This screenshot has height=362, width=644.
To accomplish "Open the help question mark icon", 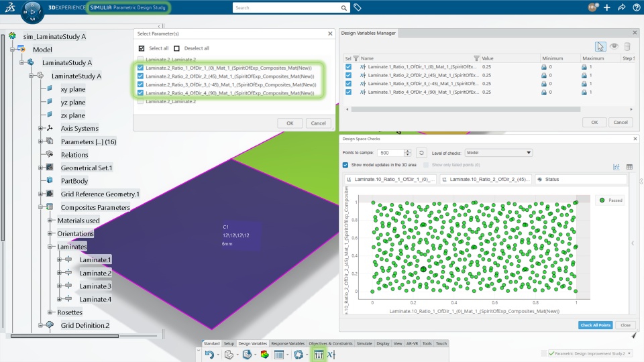I will pyautogui.click(x=636, y=7).
